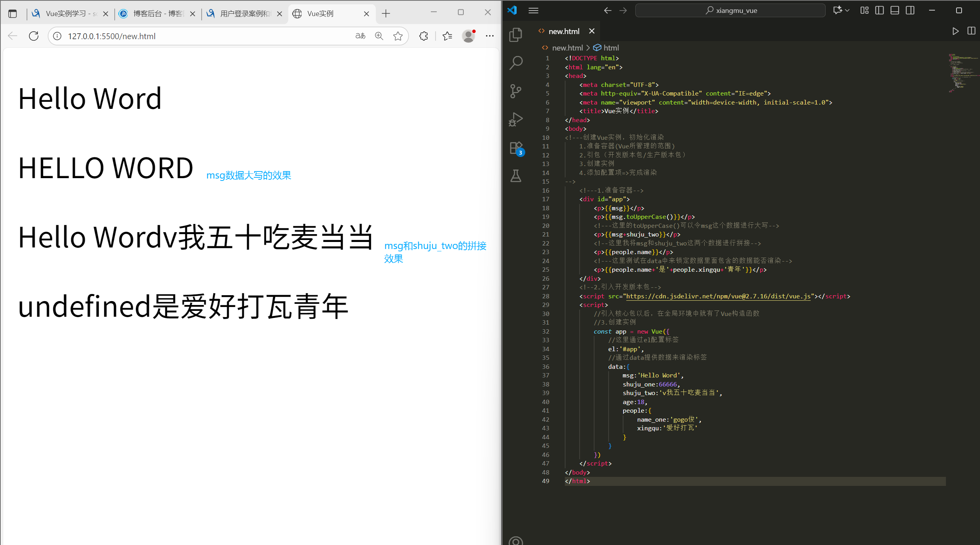The image size is (980, 545).
Task: Open the Explorer view in the activity bar
Action: pyautogui.click(x=515, y=34)
